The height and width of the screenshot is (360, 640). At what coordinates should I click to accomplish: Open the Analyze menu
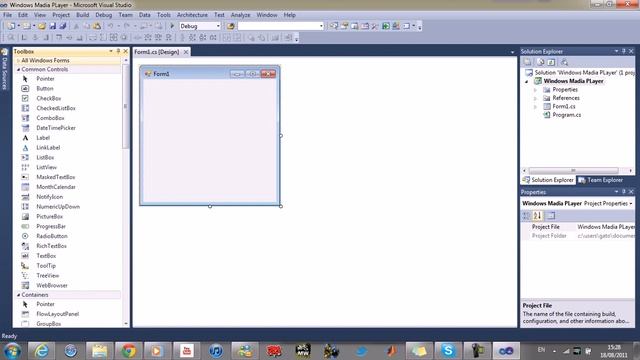(240, 15)
